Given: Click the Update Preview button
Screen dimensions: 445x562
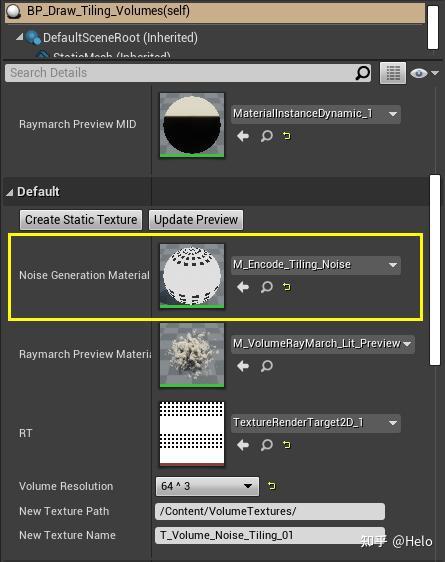Looking at the screenshot, I should click(196, 220).
